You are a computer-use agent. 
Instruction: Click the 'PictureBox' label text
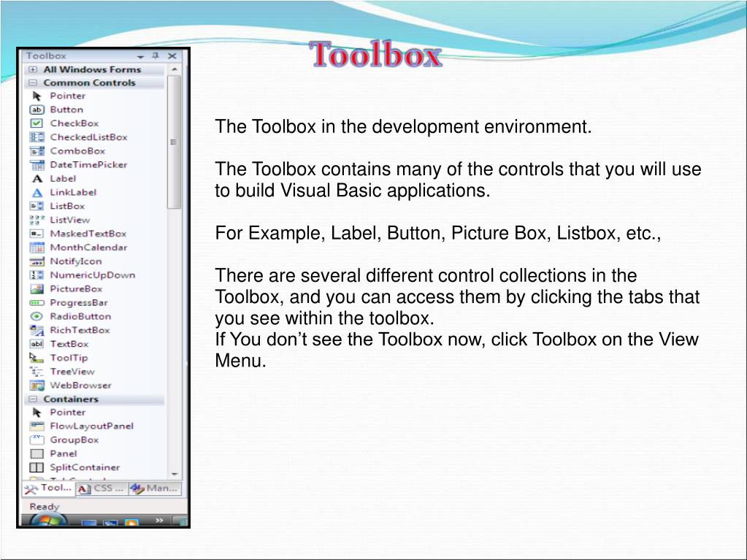coord(76,289)
